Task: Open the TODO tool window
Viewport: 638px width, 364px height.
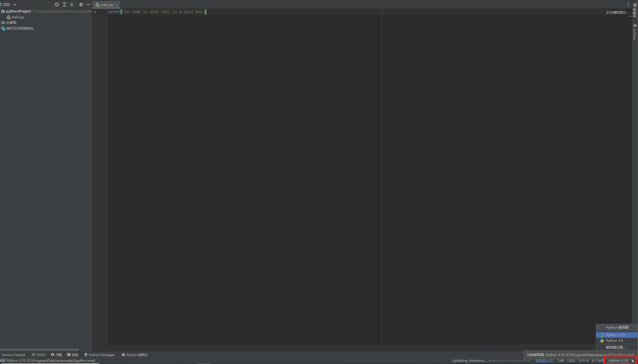Action: point(38,355)
